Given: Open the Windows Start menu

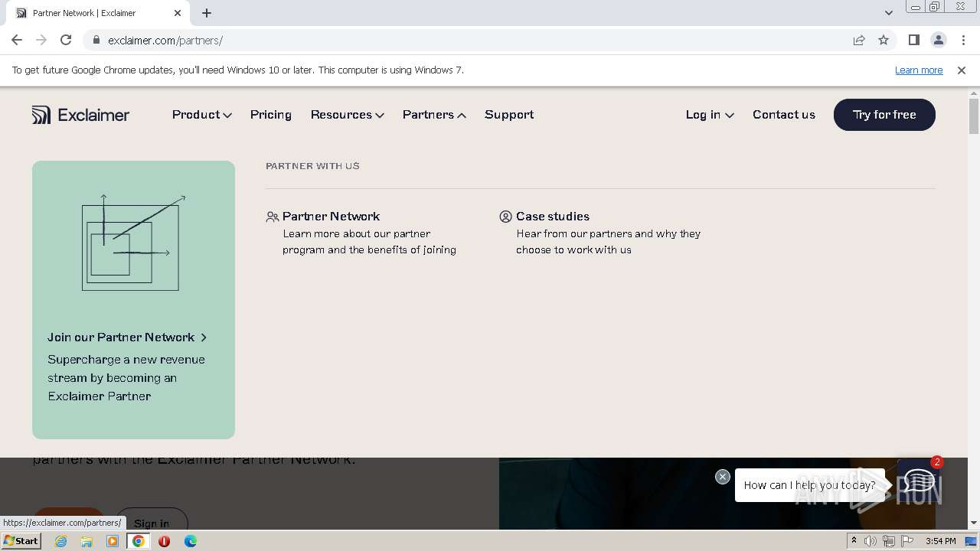Looking at the screenshot, I should pyautogui.click(x=21, y=541).
